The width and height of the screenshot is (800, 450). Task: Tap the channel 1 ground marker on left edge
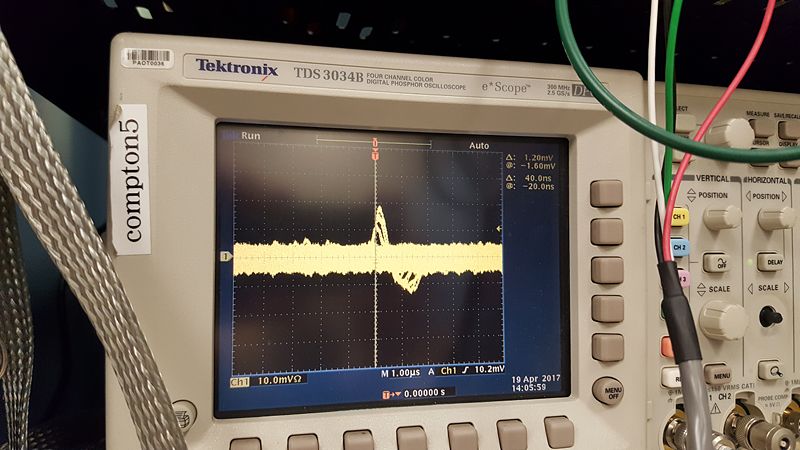226,256
